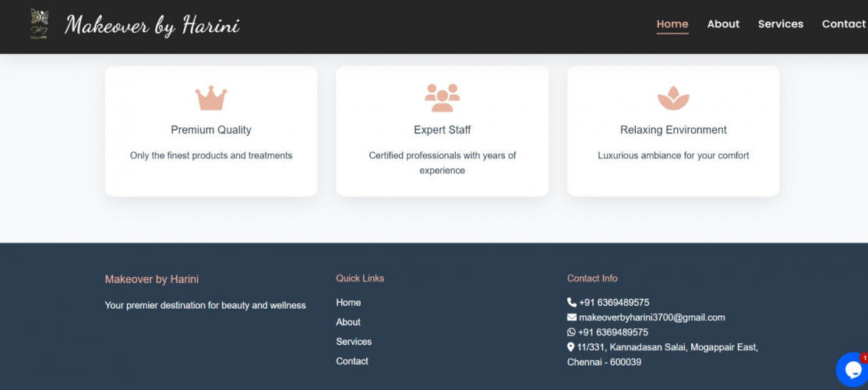Click the crown icon for Premium Quality
868x390 pixels.
click(211, 98)
